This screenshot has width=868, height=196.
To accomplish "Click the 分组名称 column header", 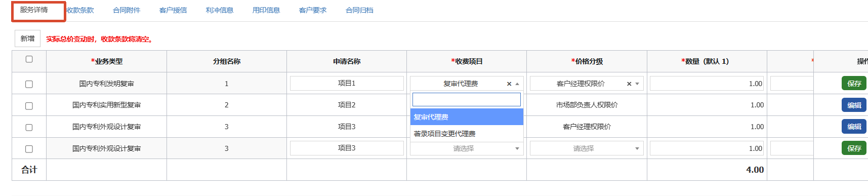I will (x=227, y=61).
